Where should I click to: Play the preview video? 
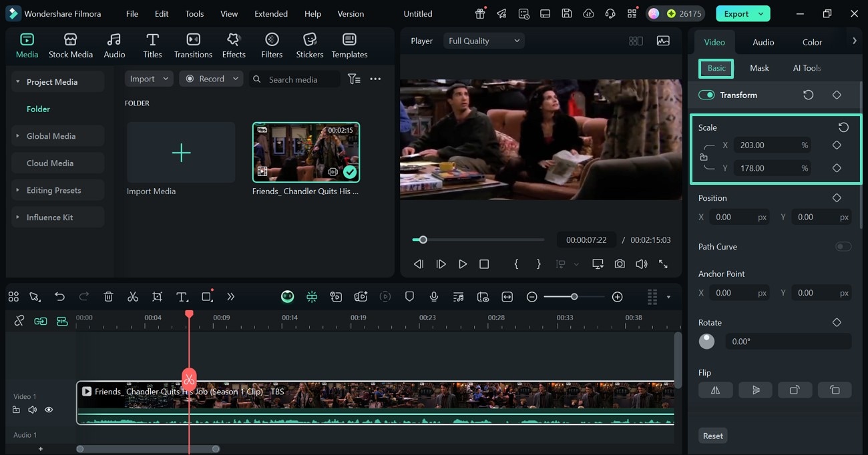pos(463,264)
